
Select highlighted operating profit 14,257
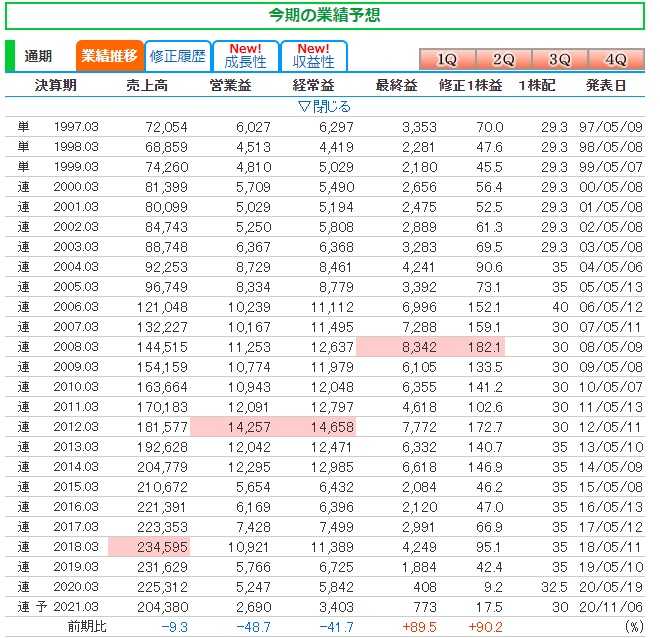click(x=250, y=427)
